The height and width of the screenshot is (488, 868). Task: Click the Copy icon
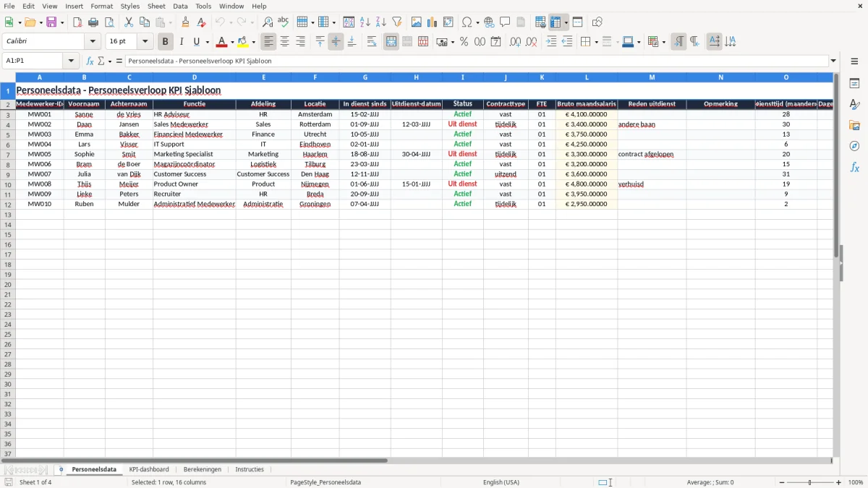145,22
